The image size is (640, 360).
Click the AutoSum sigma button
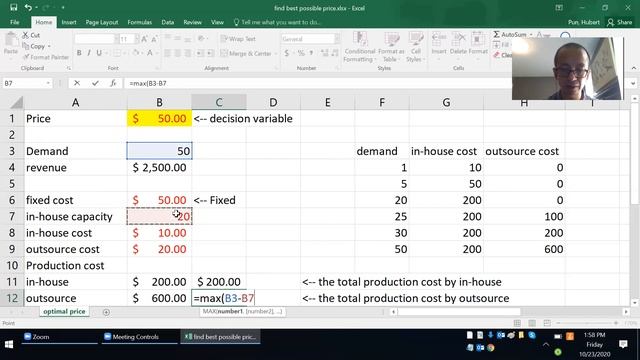point(509,35)
